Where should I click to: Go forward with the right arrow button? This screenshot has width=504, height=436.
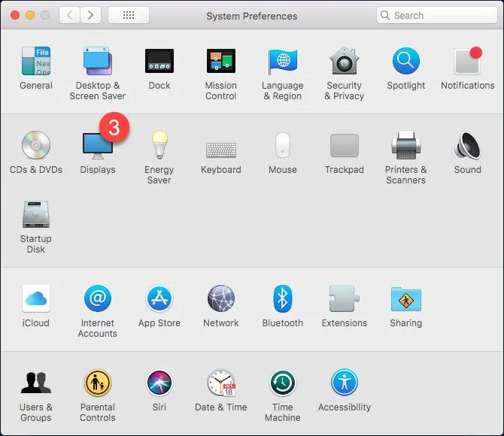pos(90,15)
